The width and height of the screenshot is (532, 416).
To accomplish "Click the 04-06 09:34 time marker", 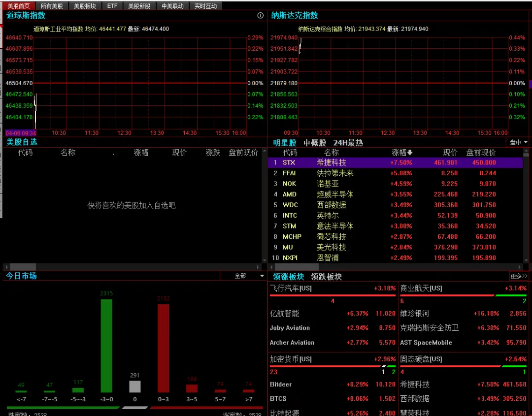I will (x=21, y=133).
